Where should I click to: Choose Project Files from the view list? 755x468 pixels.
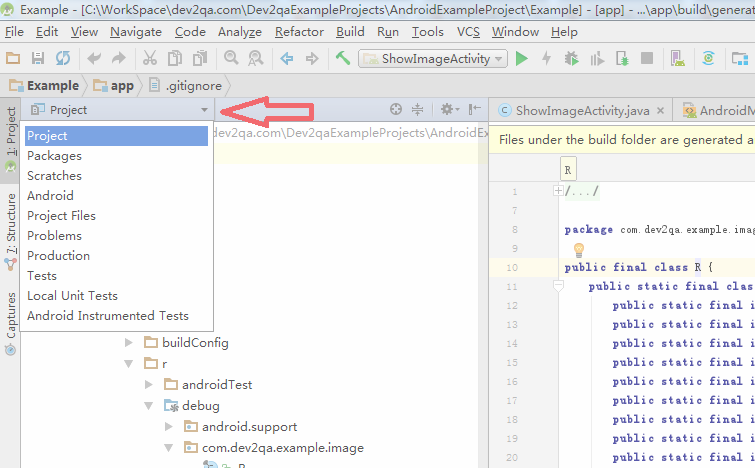[x=61, y=216]
